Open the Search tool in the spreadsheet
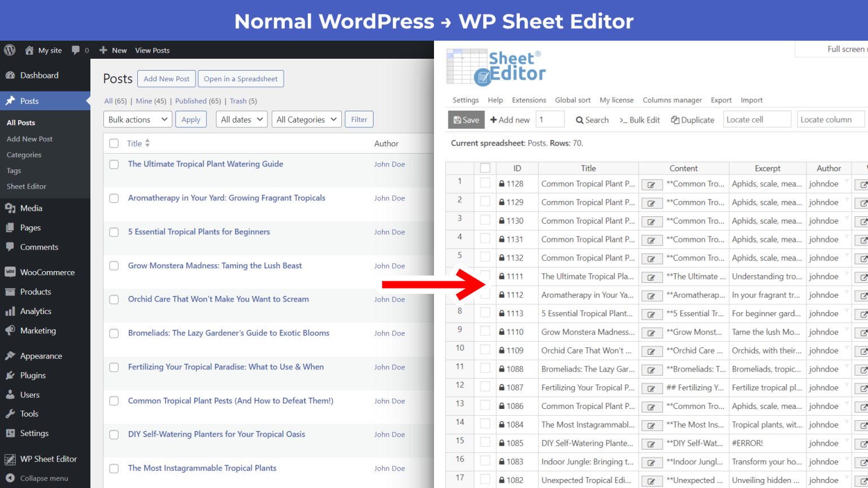This screenshot has width=868, height=488. click(x=591, y=120)
